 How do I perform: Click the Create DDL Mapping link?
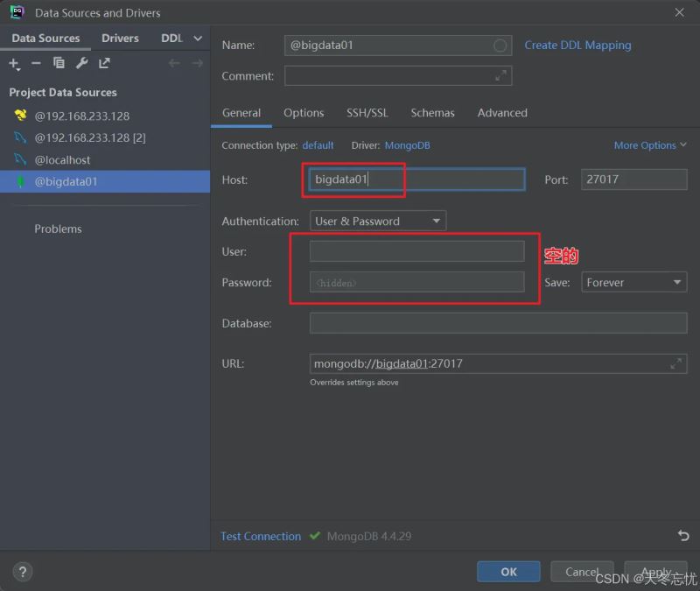(x=577, y=46)
